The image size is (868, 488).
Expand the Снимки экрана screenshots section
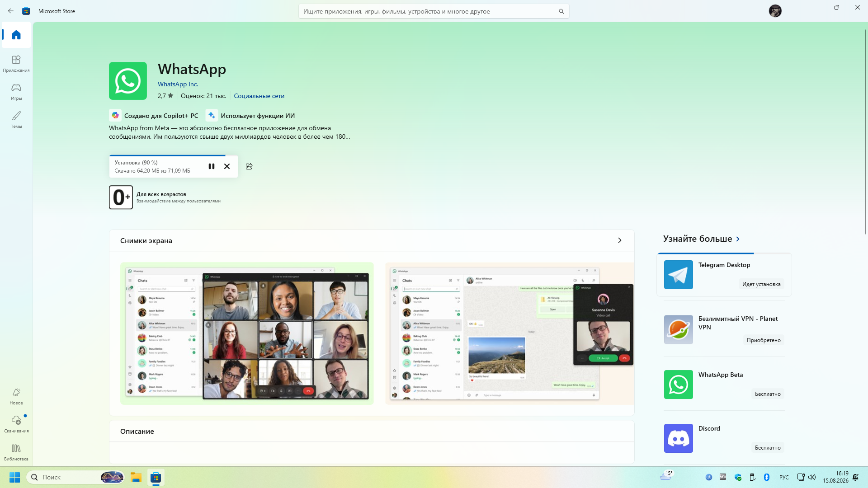pyautogui.click(x=620, y=240)
